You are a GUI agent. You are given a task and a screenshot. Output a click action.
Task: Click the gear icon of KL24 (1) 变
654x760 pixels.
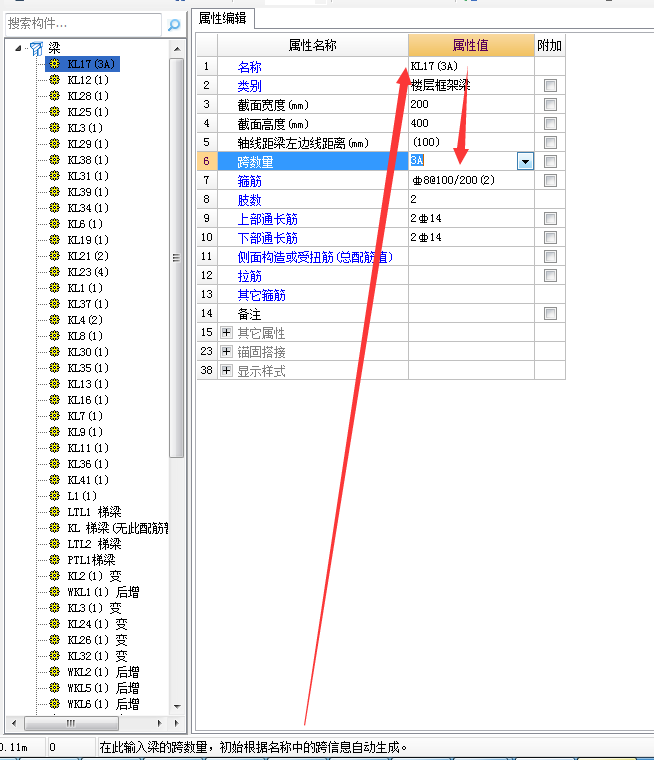[x=55, y=623]
